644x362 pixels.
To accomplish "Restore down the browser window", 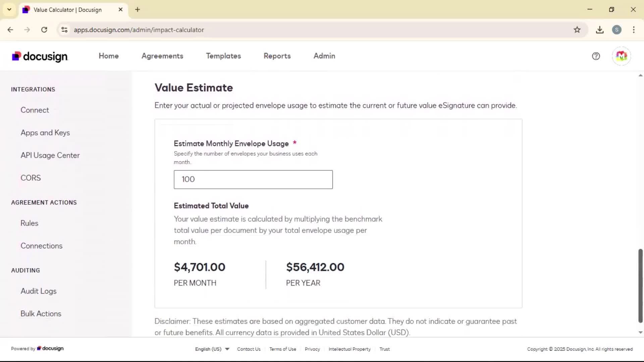I will (611, 9).
